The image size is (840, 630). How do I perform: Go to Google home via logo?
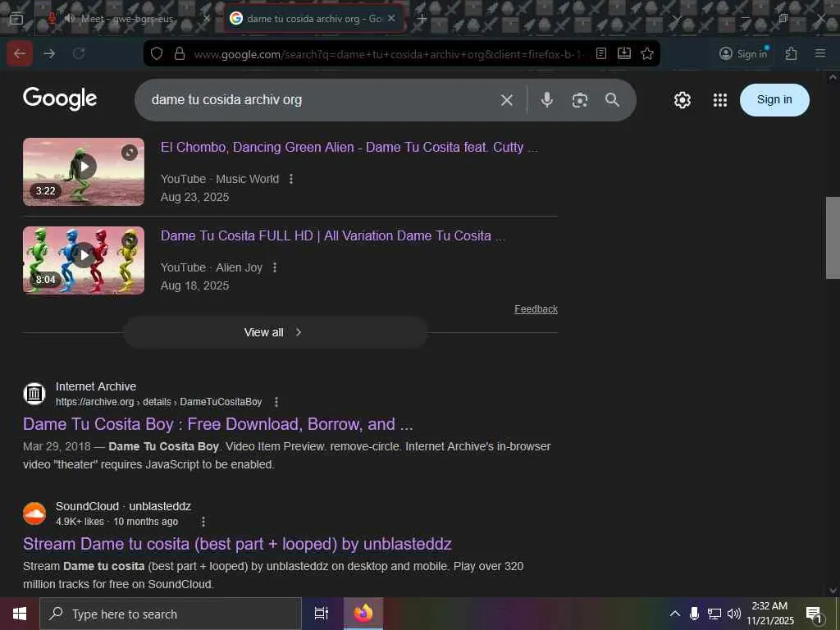point(60,98)
